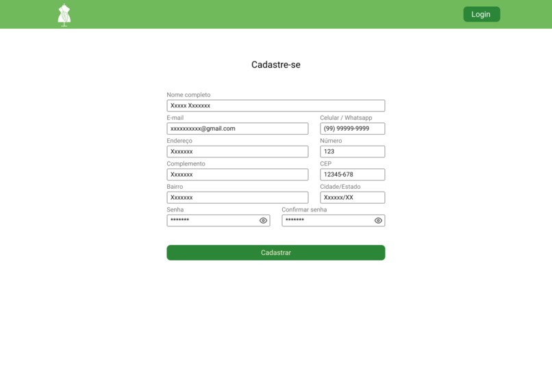Click the Cidade/Estado label
This screenshot has height=392, width=552.
(x=340, y=187)
